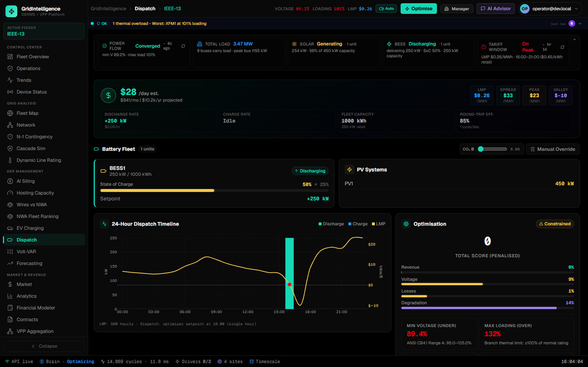The image size is (588, 367).
Task: Click the 24-Hour Dispatch Timeline pulse icon
Action: point(104,224)
